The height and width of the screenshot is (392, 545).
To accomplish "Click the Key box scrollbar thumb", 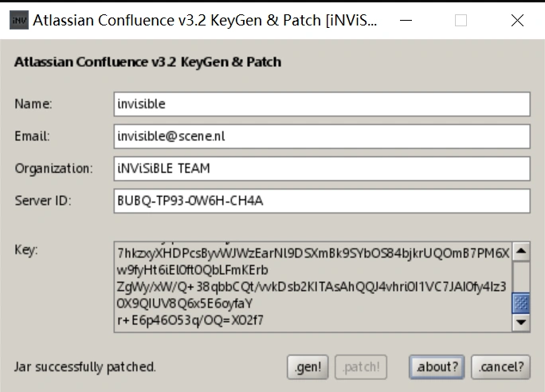I will click(521, 303).
